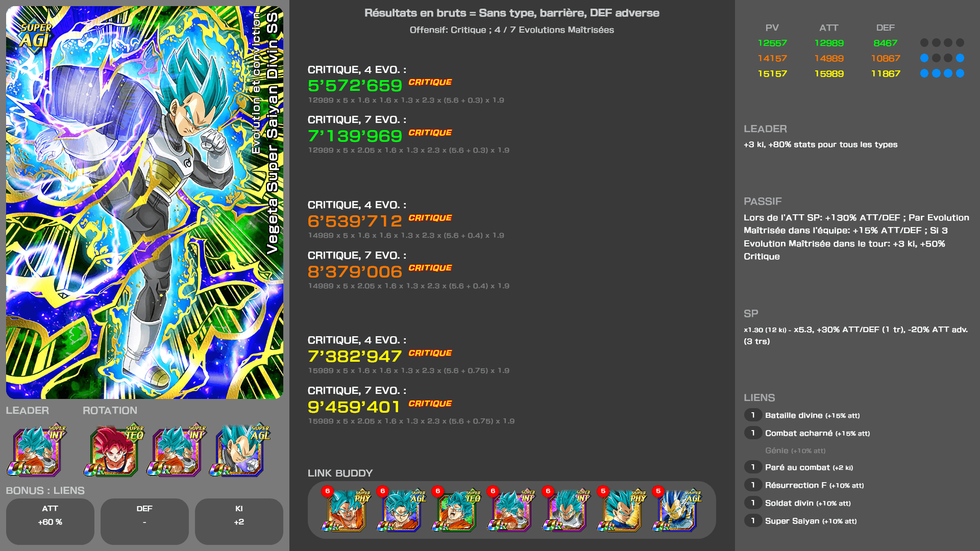
Task: Click the ATT column header in the stats table
Action: pos(829,28)
